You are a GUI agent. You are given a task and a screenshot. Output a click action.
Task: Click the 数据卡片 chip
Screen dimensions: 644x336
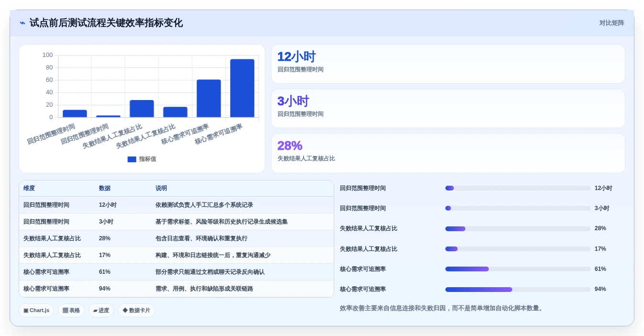(136, 310)
